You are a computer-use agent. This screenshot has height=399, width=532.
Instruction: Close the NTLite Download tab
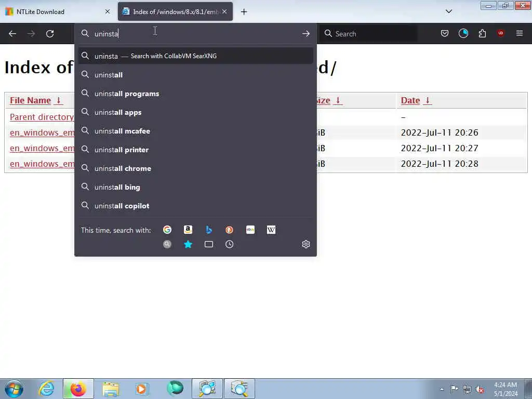coord(108,11)
